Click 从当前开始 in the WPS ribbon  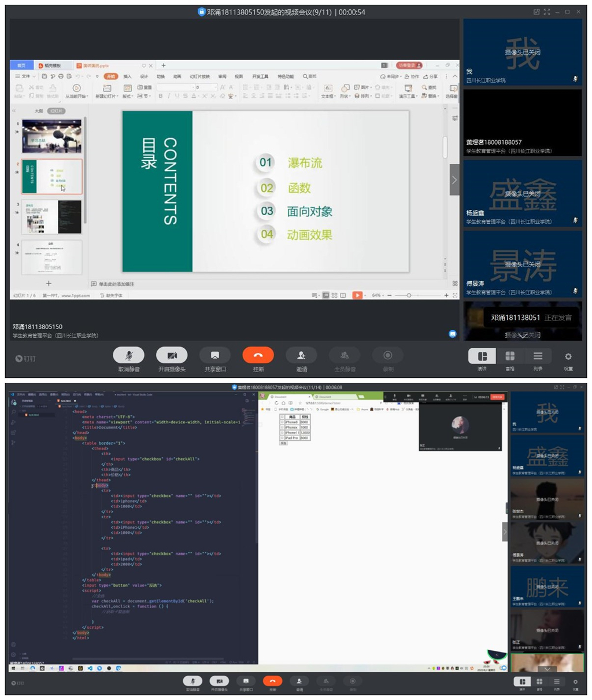click(x=76, y=91)
